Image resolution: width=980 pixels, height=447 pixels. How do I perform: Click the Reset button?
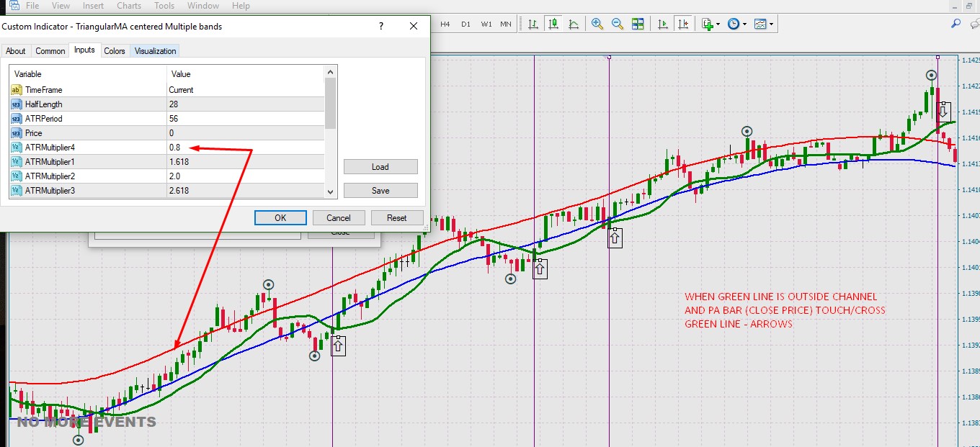(397, 217)
